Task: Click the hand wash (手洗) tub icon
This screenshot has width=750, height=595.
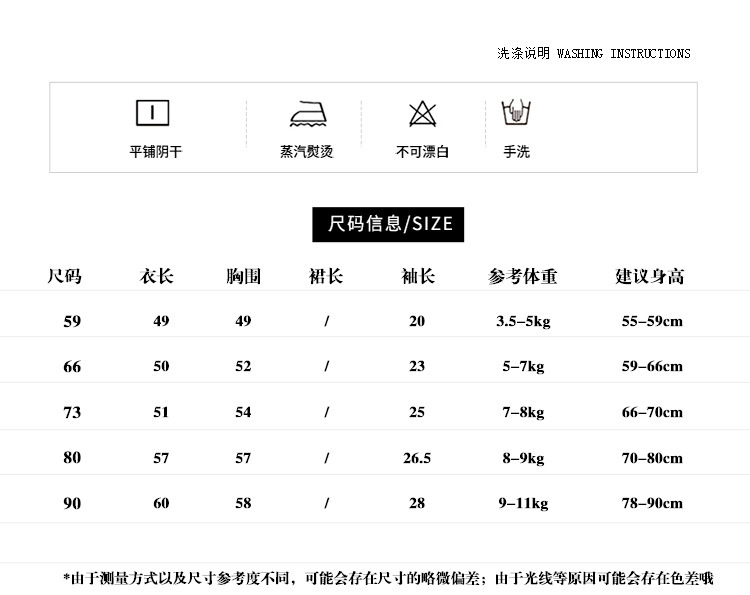Action: click(x=516, y=112)
